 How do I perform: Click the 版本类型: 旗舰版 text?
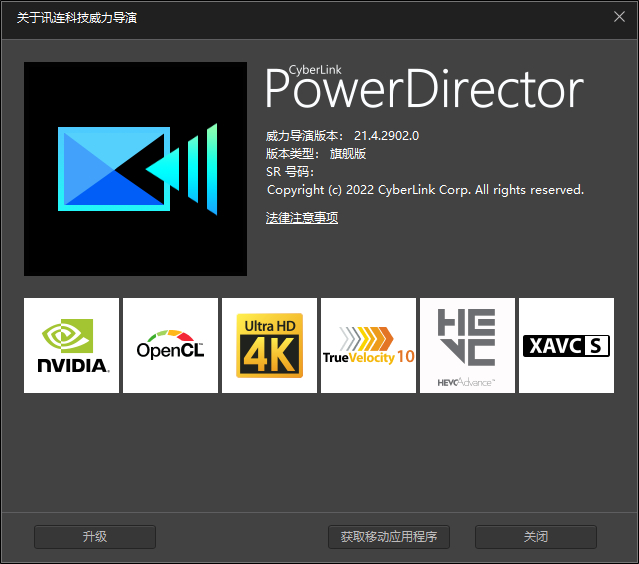click(x=316, y=154)
